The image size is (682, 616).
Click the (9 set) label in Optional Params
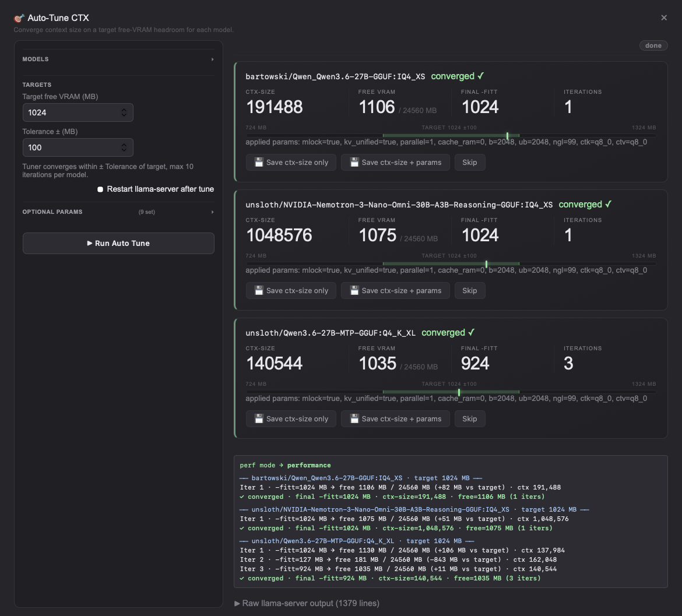coord(146,212)
